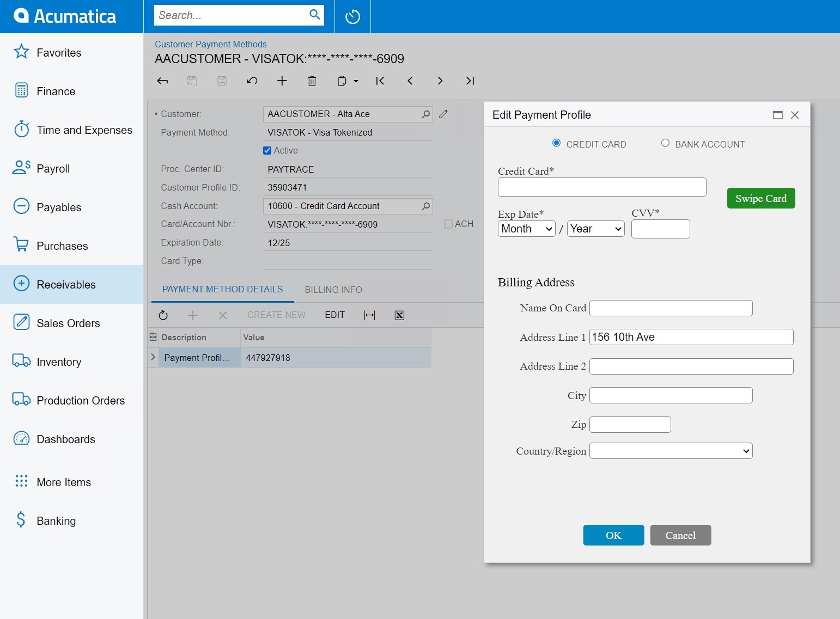
Task: Go to first record icon
Action: 380,81
